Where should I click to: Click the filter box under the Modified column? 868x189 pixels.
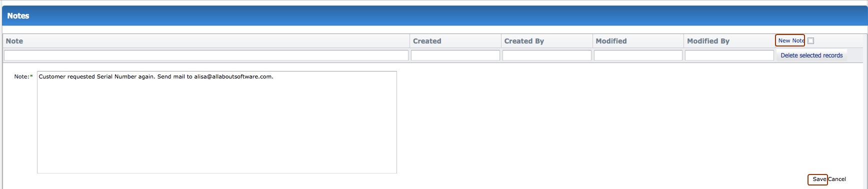pos(638,55)
